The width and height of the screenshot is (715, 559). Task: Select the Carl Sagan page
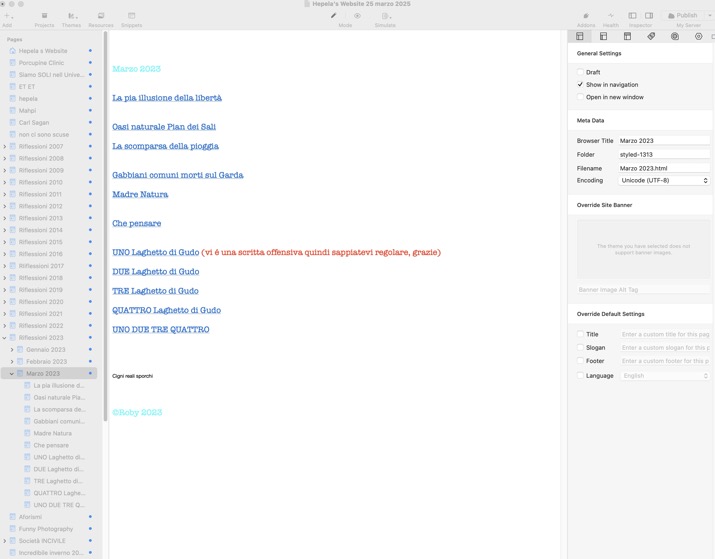34,123
